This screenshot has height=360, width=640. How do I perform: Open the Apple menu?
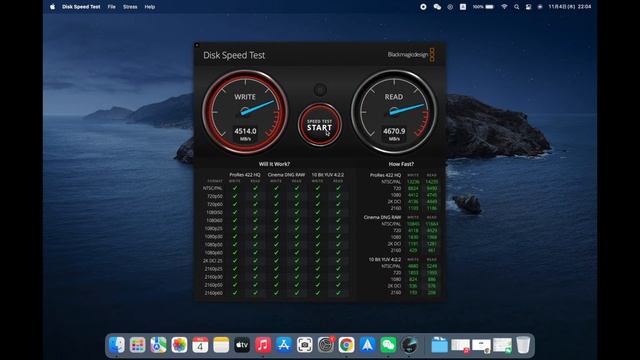click(53, 7)
